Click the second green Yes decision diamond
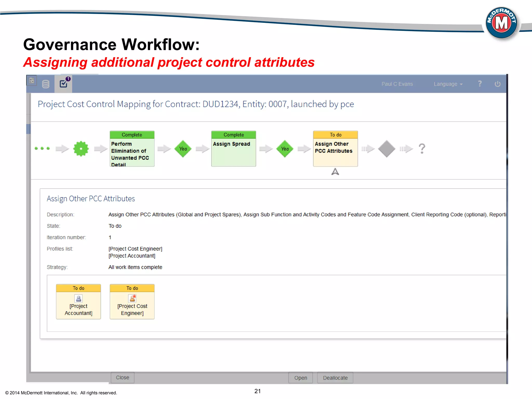The width and height of the screenshot is (532, 399). pyautogui.click(x=285, y=149)
